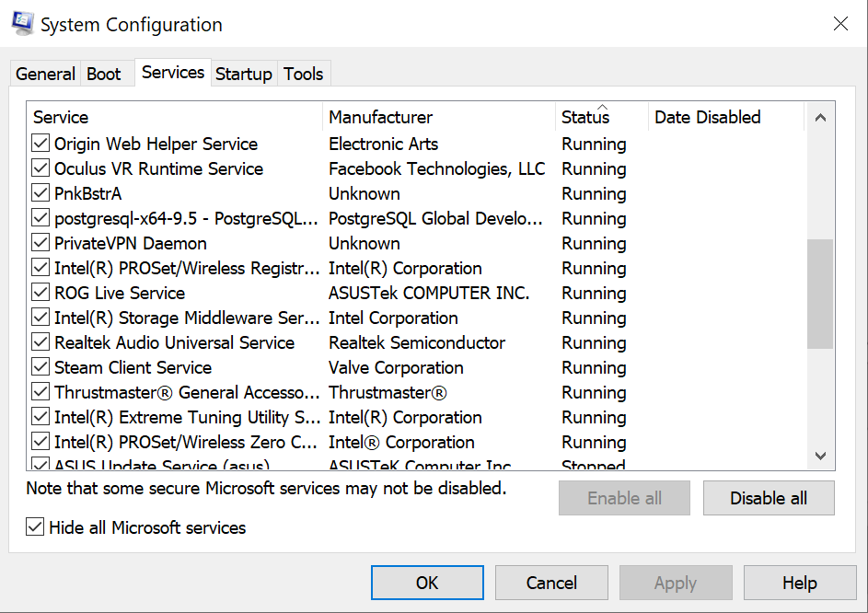Screen dimensions: 868x613
Task: Sort list by Status column header
Action: click(601, 117)
